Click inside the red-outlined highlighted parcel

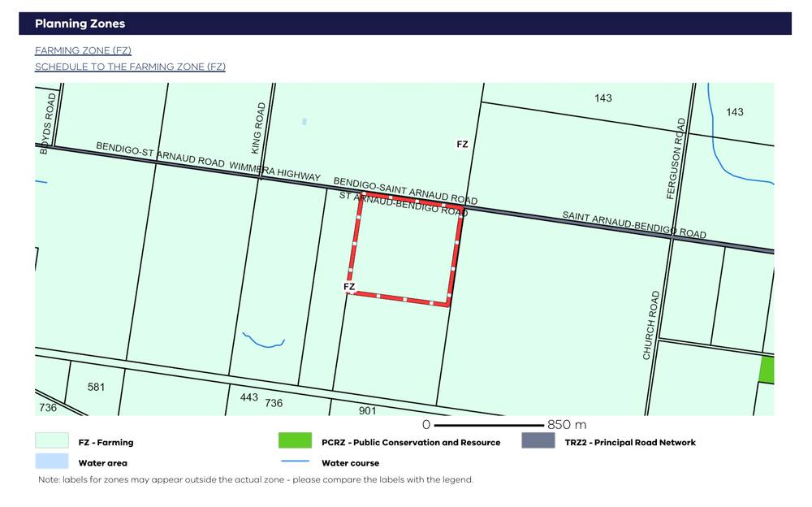click(406, 252)
